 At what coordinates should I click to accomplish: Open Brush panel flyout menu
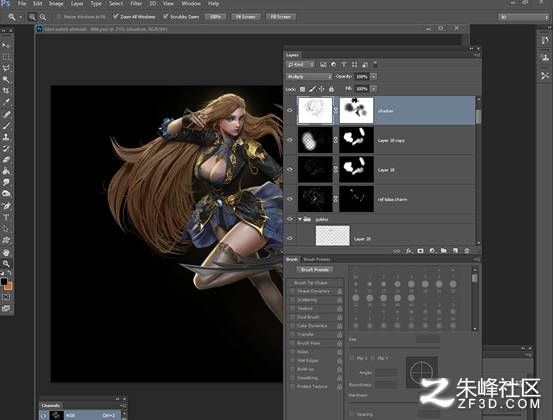point(476,260)
